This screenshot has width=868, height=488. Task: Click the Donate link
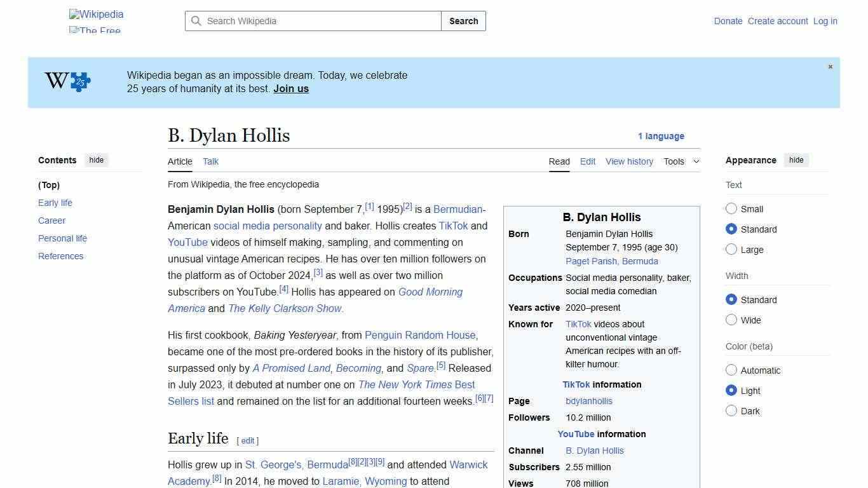pyautogui.click(x=728, y=21)
